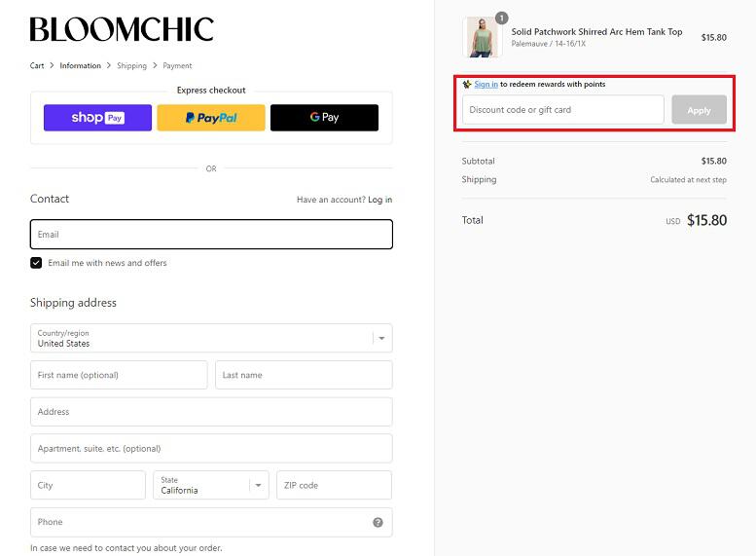Focus the Address field
Image resolution: width=756 pixels, height=556 pixels.
pos(211,412)
